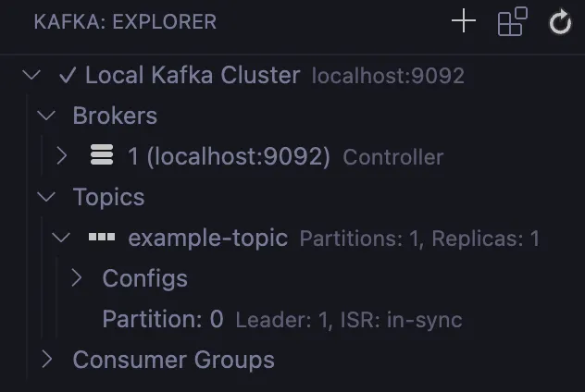Expand the Consumer Groups section

pos(46,360)
